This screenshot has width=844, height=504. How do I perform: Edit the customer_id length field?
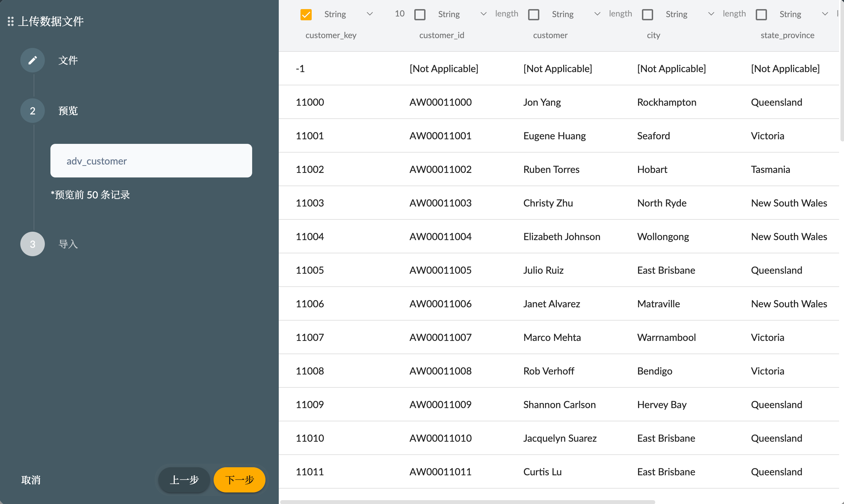pyautogui.click(x=506, y=14)
